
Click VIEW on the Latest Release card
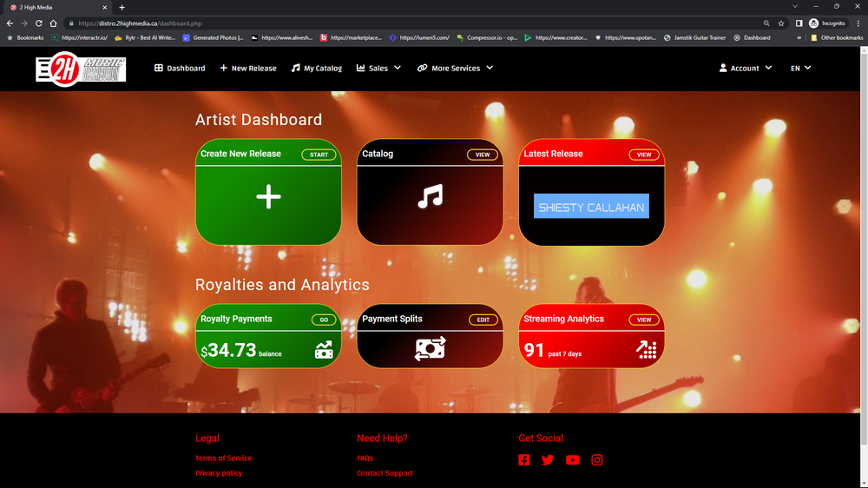pyautogui.click(x=644, y=155)
